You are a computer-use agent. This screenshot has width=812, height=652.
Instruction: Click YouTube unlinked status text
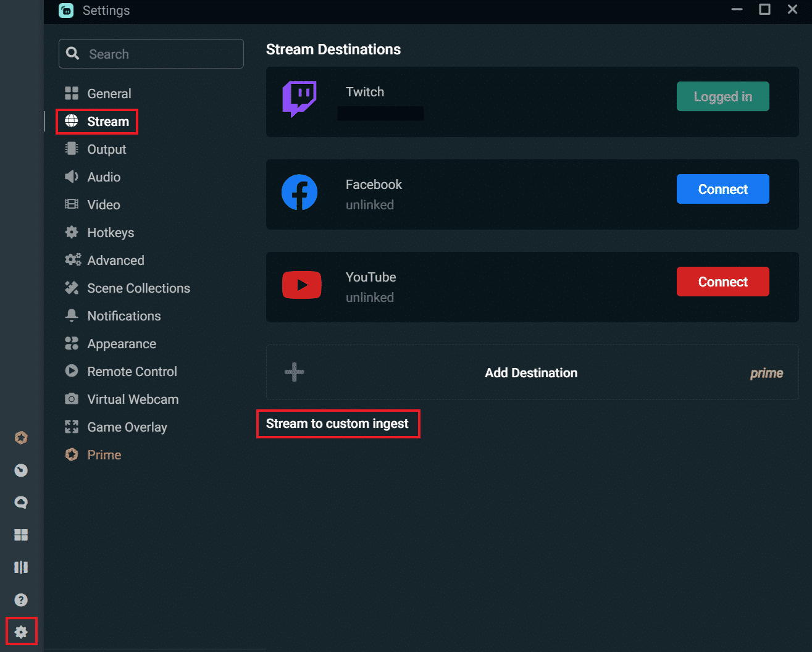(x=370, y=298)
